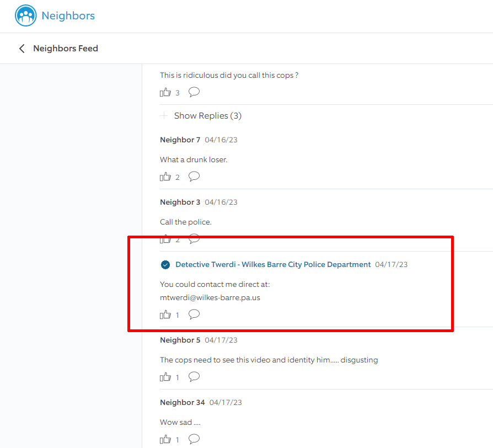This screenshot has height=448, width=493.
Task: Reply to the 'This is ridiculous' comment
Action: click(x=194, y=92)
